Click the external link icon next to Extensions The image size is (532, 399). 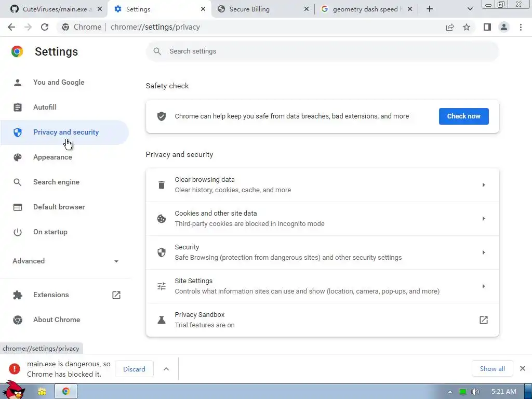pos(116,295)
